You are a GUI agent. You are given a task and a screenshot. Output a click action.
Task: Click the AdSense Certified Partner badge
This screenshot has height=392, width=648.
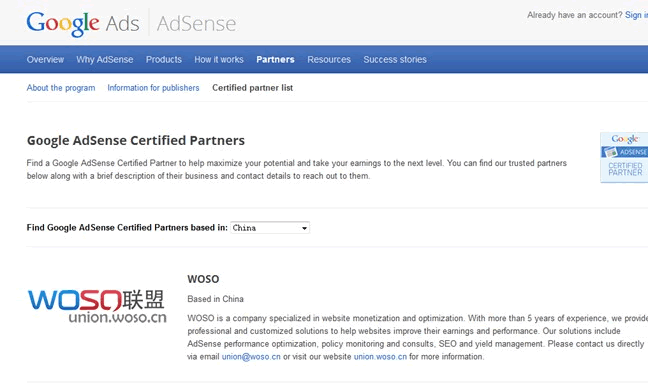(624, 157)
